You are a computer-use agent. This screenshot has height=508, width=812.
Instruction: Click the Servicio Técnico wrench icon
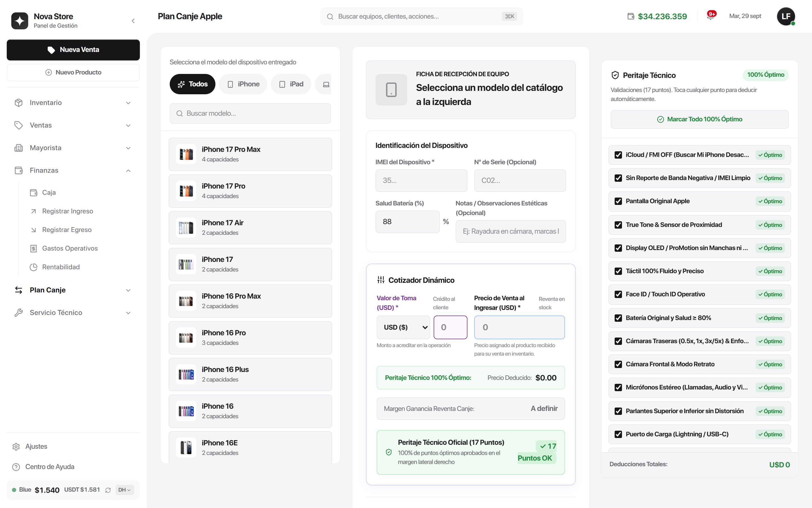tap(19, 313)
